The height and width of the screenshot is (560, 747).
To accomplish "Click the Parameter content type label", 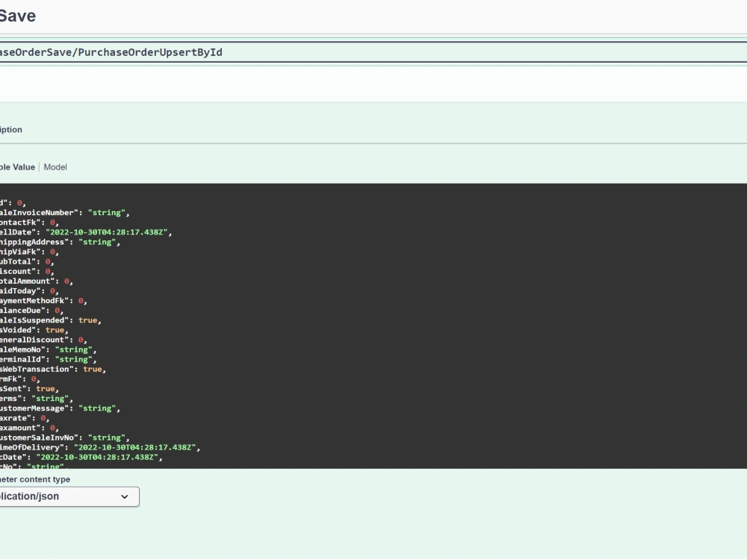I will pos(35,479).
